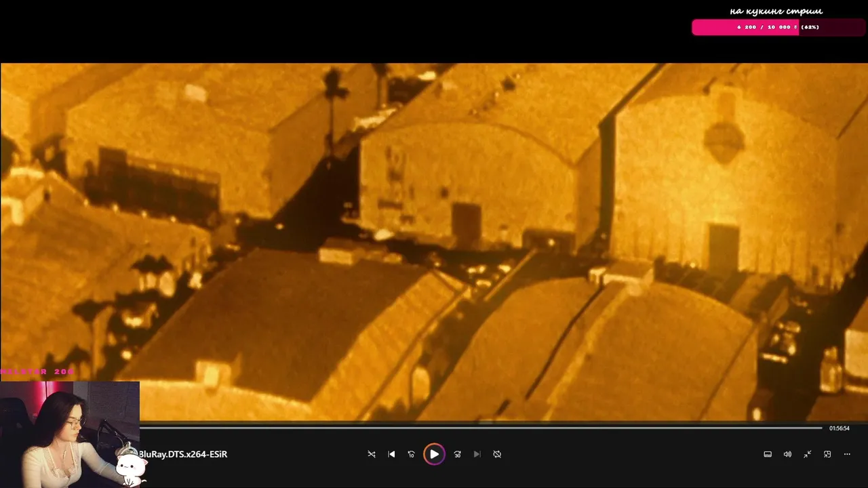Click the movie video frame
This screenshot has width=868, height=488.
click(434, 242)
